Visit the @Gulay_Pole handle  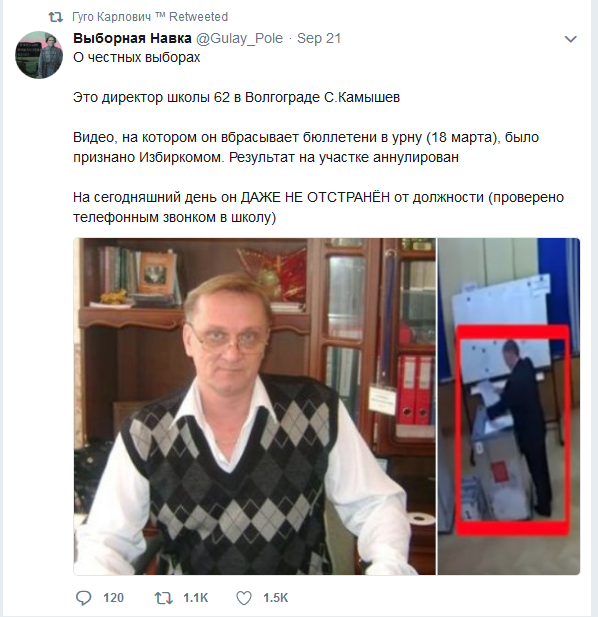tap(239, 38)
